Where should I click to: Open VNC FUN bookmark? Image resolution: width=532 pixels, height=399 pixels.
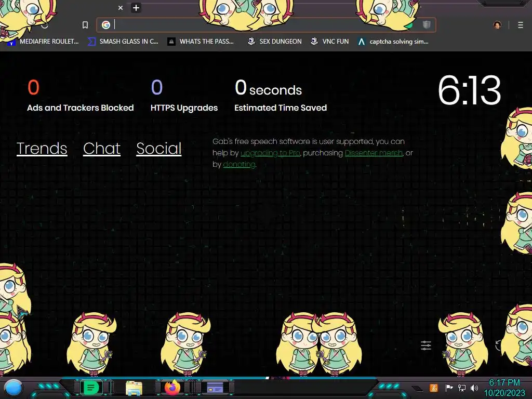[330, 42]
